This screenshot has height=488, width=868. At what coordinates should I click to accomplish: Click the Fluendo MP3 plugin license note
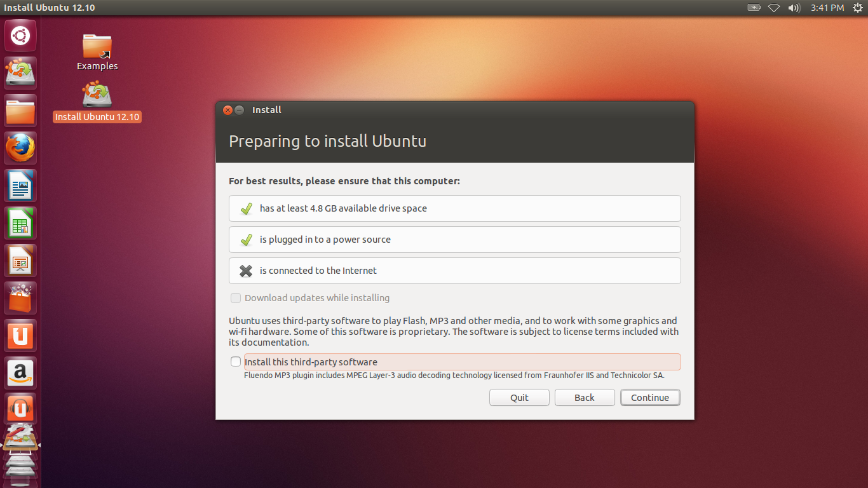click(x=454, y=376)
